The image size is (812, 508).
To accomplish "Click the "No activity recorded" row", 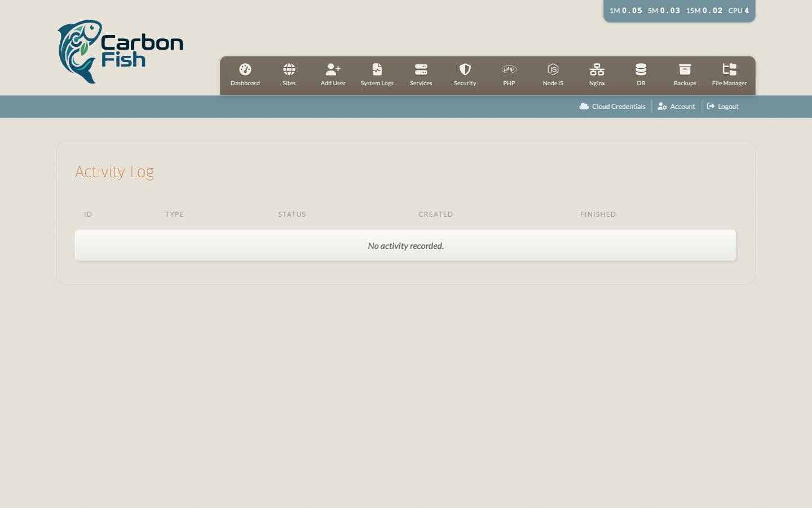I will pos(405,246).
